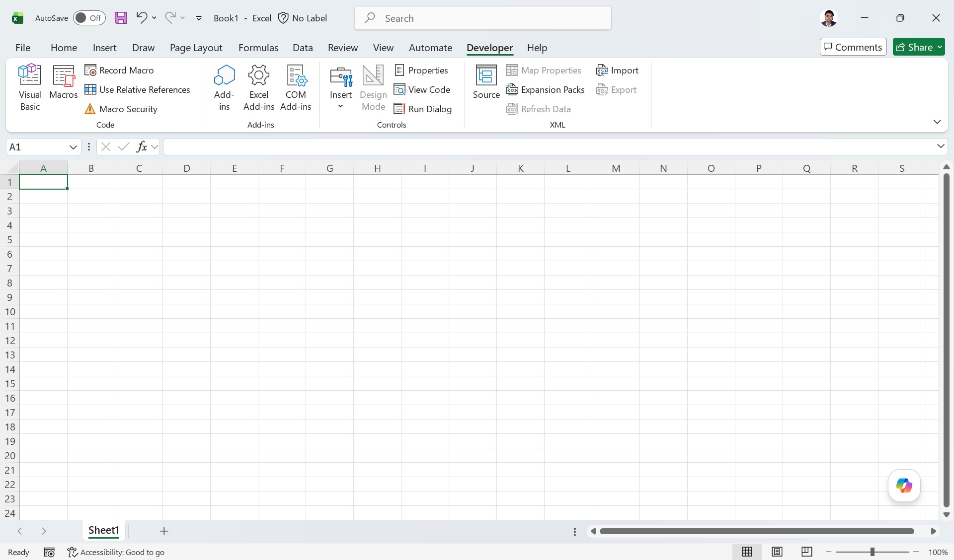Click the zoom slider handle
The height and width of the screenshot is (560, 954).
(872, 552)
